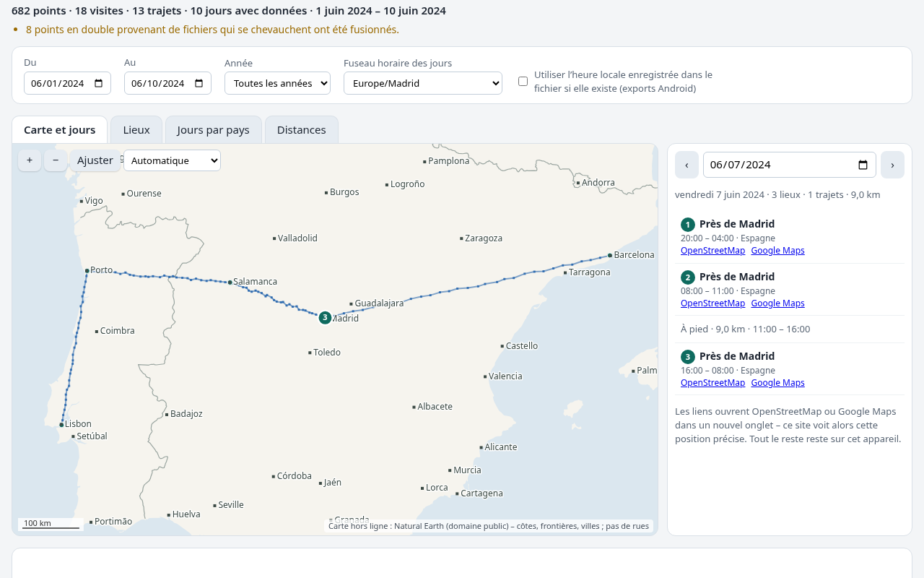Switch to the Lieux tab
The height and width of the screenshot is (578, 924).
click(136, 130)
